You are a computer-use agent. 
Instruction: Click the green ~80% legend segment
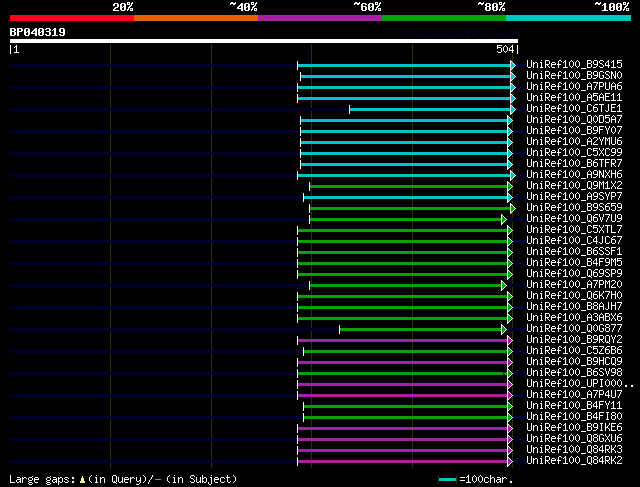(444, 18)
